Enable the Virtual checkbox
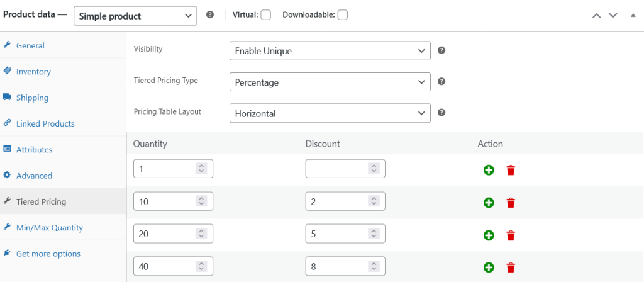Viewport: 644px width, 282px height. click(x=265, y=15)
